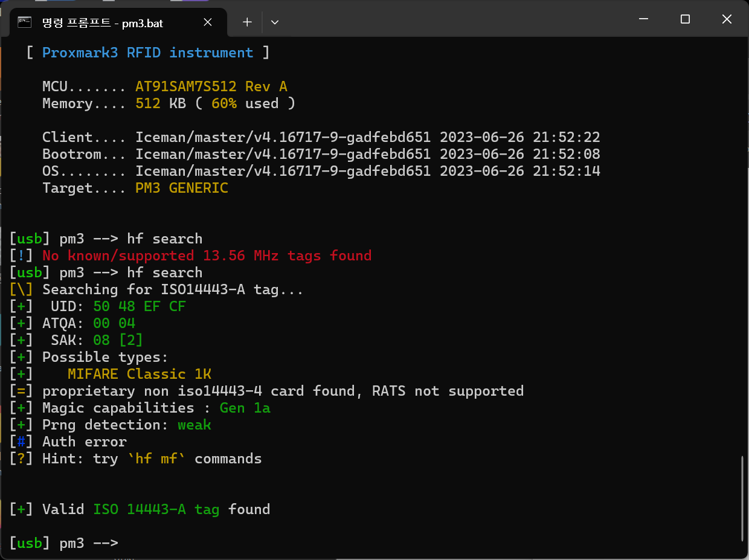
Task: Click the 'PM3 GENERIC' target value
Action: [x=181, y=188]
